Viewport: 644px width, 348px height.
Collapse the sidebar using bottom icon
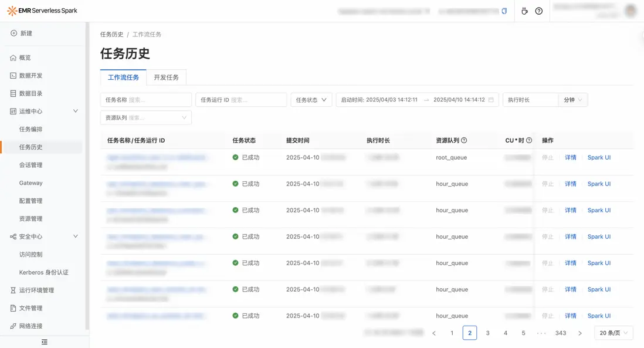coord(45,342)
